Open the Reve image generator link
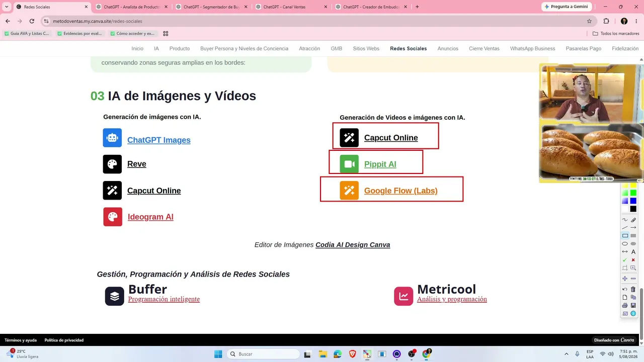644x362 pixels. (137, 164)
